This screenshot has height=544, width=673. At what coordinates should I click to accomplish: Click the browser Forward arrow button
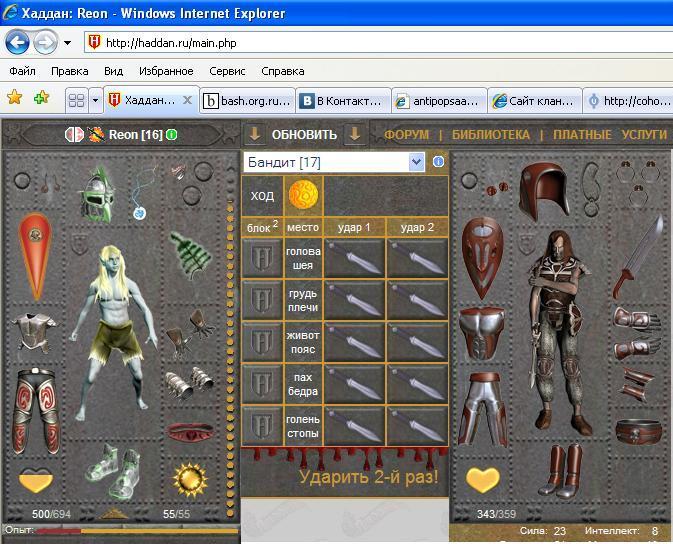click(x=45, y=43)
